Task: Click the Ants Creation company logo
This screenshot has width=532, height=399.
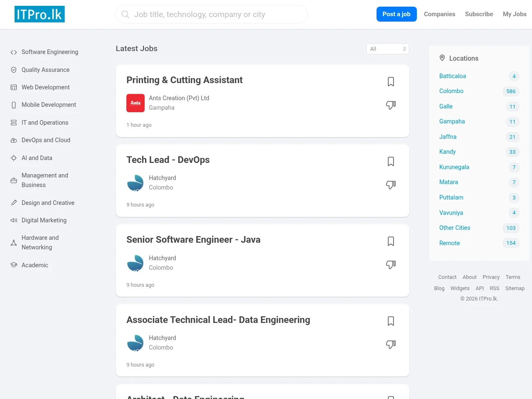Action: click(135, 103)
